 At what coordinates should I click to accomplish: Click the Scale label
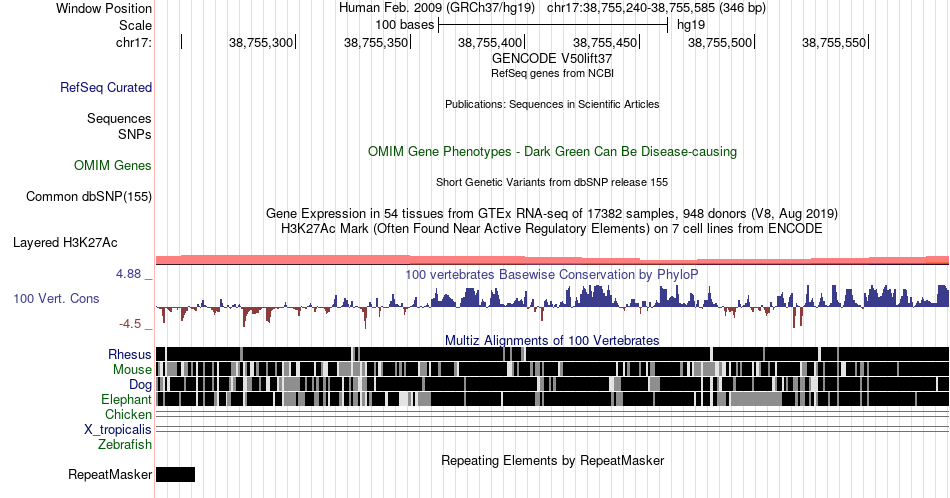coord(136,25)
